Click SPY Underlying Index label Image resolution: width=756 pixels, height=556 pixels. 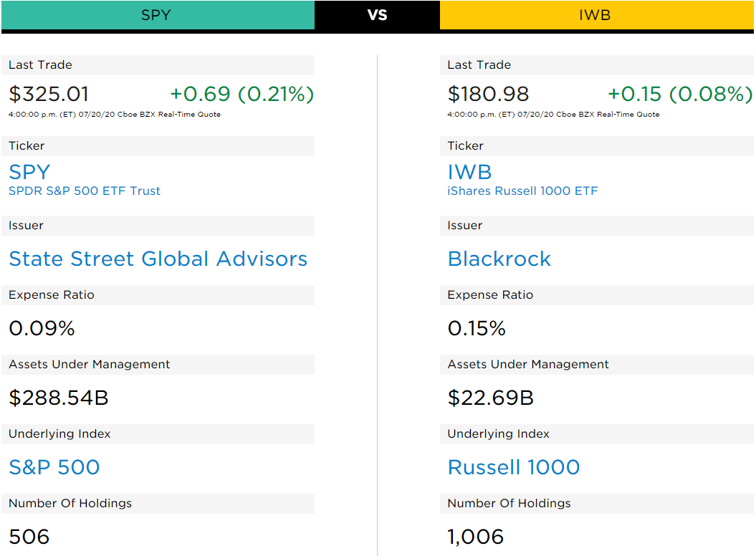click(x=59, y=434)
